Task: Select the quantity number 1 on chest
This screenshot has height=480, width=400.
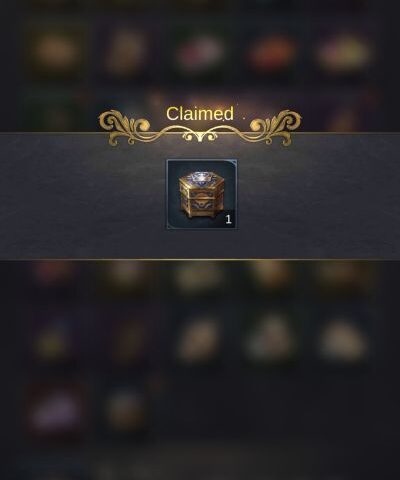Action: (228, 219)
